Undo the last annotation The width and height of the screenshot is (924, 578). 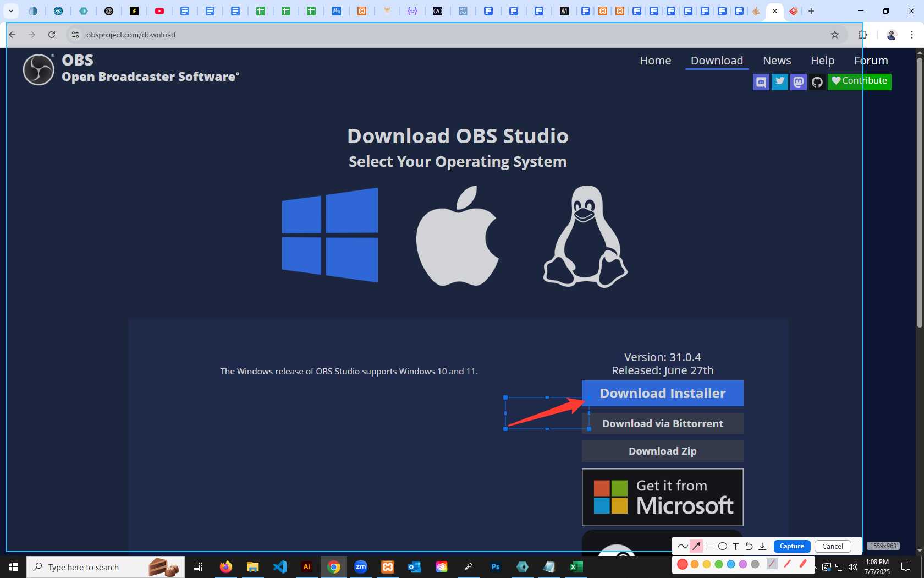tap(749, 546)
